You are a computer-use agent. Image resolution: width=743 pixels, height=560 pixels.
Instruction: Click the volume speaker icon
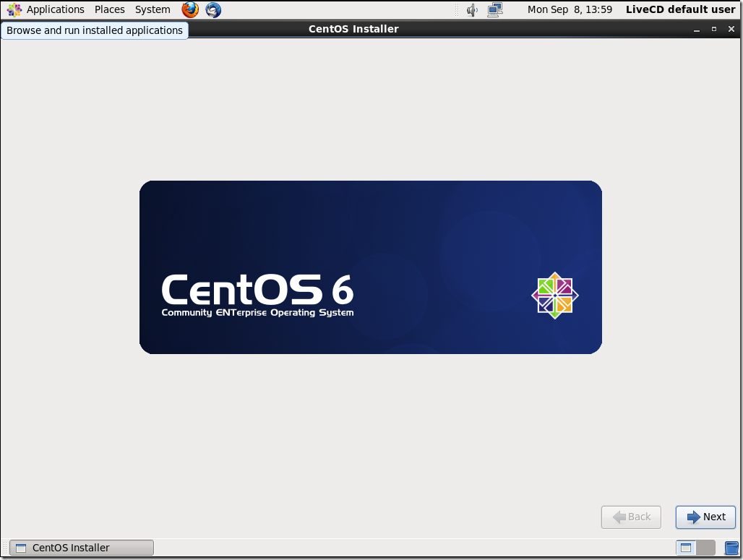[472, 9]
